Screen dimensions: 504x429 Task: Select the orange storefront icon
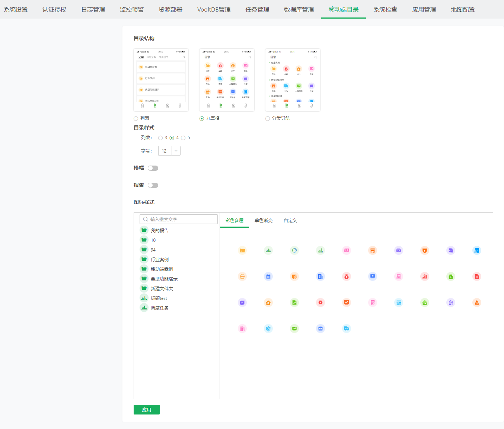(x=372, y=250)
